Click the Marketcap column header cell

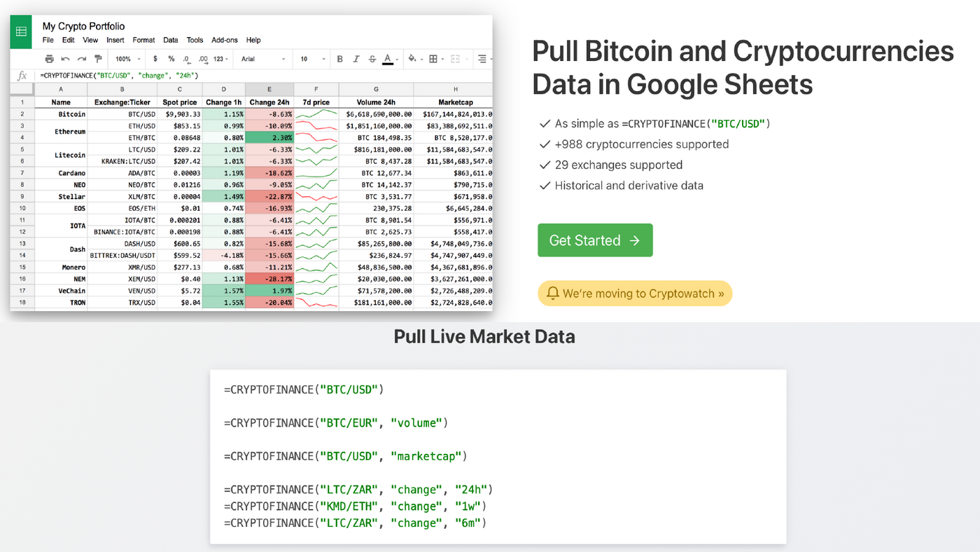453,102
